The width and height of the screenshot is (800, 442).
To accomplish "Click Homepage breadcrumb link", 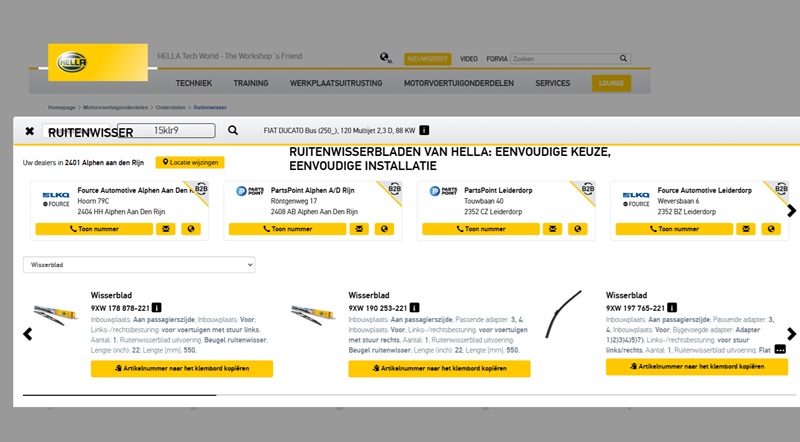I will point(61,107).
